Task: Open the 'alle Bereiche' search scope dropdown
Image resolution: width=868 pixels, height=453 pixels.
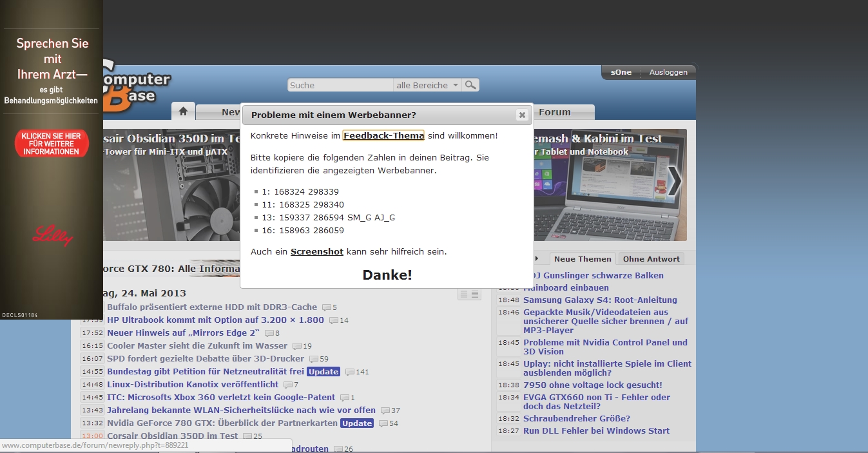Action: click(x=428, y=85)
